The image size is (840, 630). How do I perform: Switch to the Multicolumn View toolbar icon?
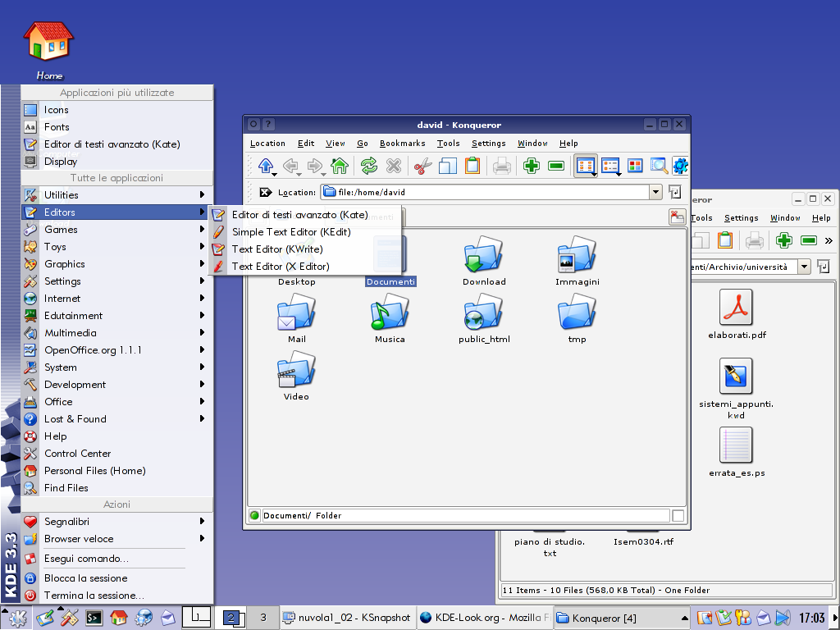tap(610, 166)
